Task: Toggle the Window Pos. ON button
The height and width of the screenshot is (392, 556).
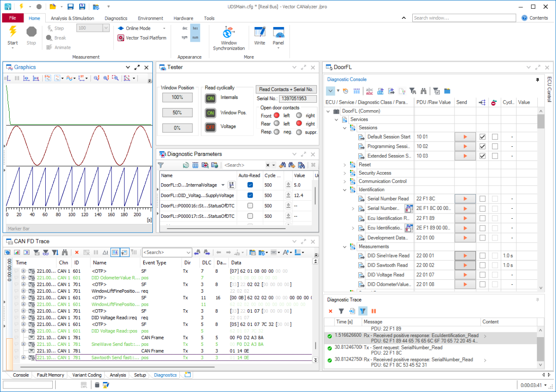Action: pos(211,113)
